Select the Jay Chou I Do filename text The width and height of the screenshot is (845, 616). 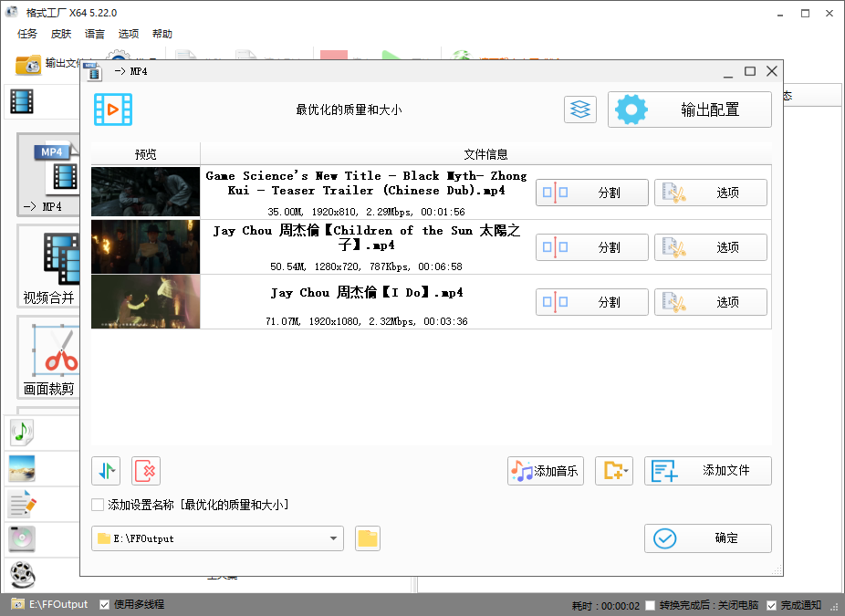point(367,293)
